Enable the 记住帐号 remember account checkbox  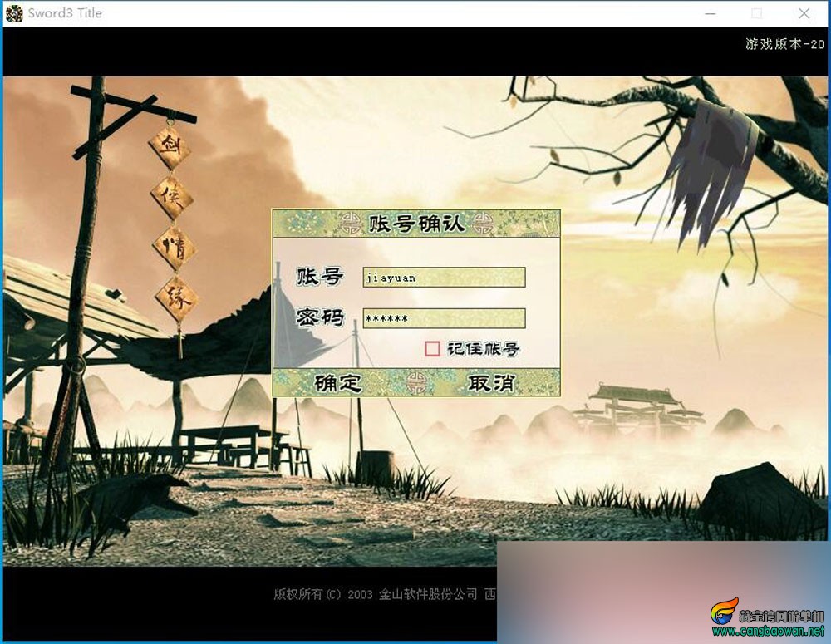(x=432, y=348)
